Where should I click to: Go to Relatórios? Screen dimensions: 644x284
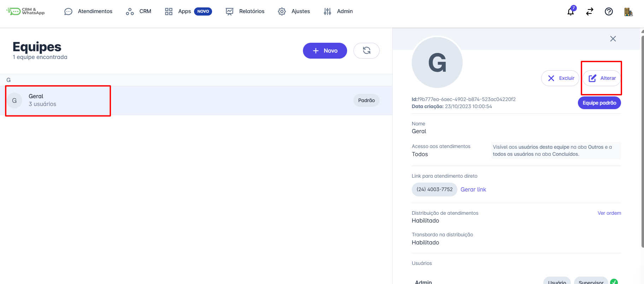(x=245, y=11)
